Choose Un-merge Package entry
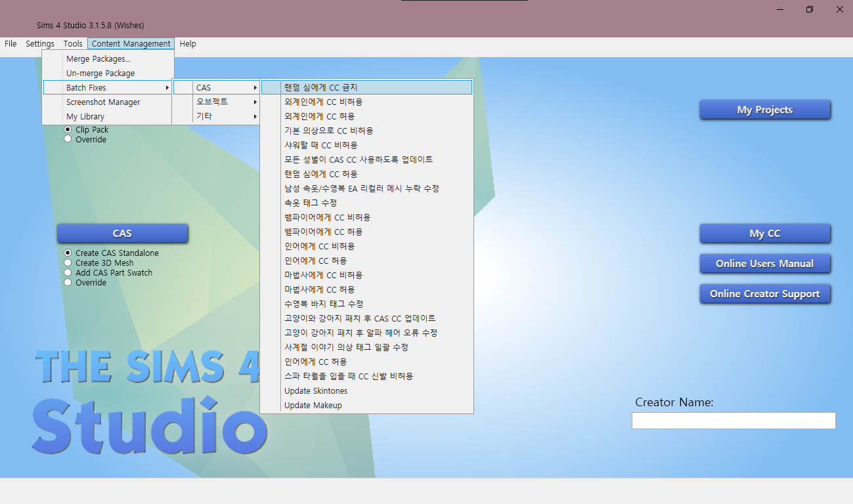The height and width of the screenshot is (504, 853). 108,73
